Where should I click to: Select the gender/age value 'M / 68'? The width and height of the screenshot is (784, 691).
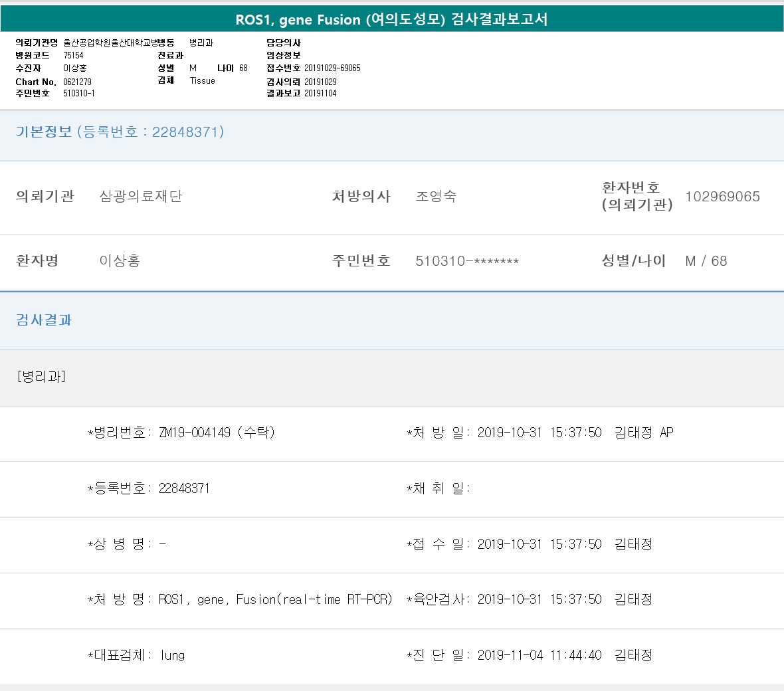(x=706, y=261)
